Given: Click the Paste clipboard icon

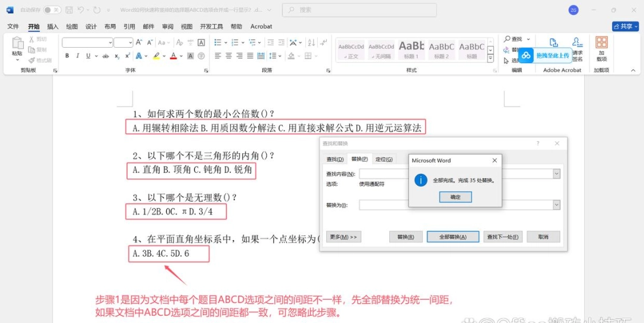Looking at the screenshot, I should click(17, 43).
